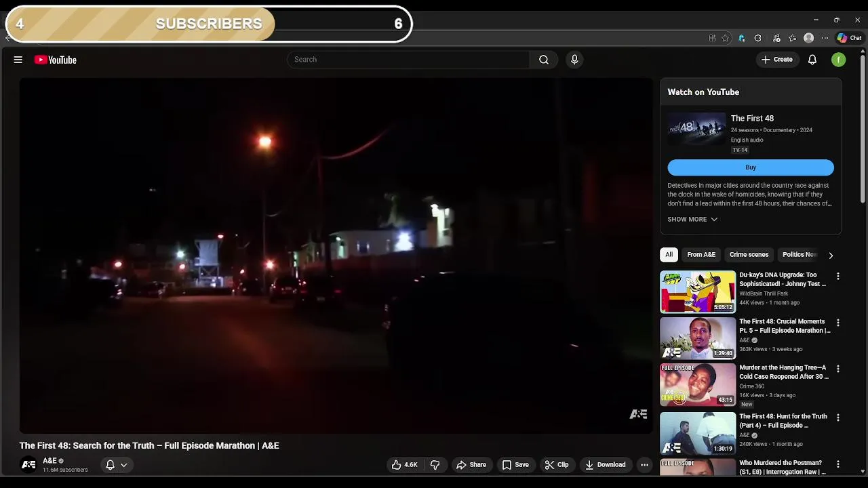This screenshot has width=868, height=488.
Task: Open YouTube notifications bell in the header
Action: pyautogui.click(x=812, y=60)
